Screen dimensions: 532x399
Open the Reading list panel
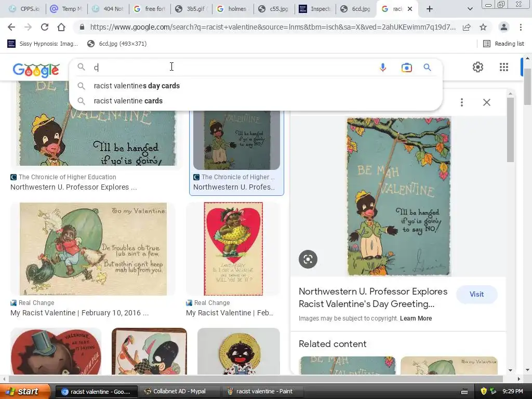[503, 44]
